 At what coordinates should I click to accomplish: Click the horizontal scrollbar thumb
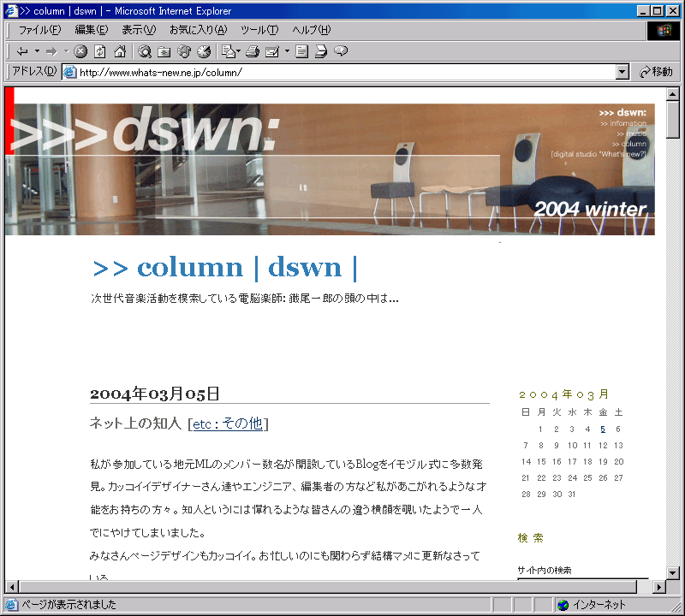pyautogui.click(x=328, y=587)
